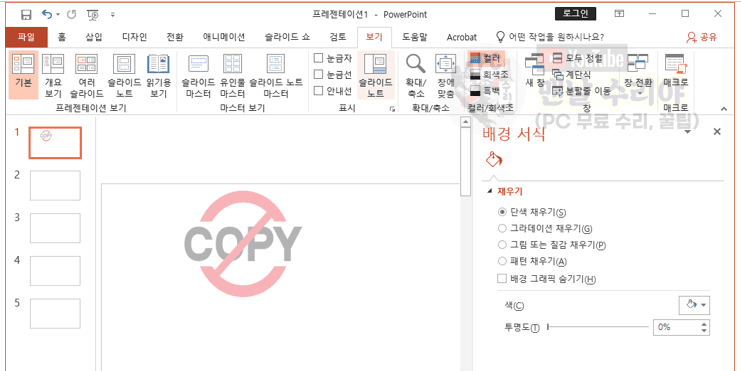Click the 투명도 transparency slider track
This screenshot has width=741, height=371.
(598, 327)
